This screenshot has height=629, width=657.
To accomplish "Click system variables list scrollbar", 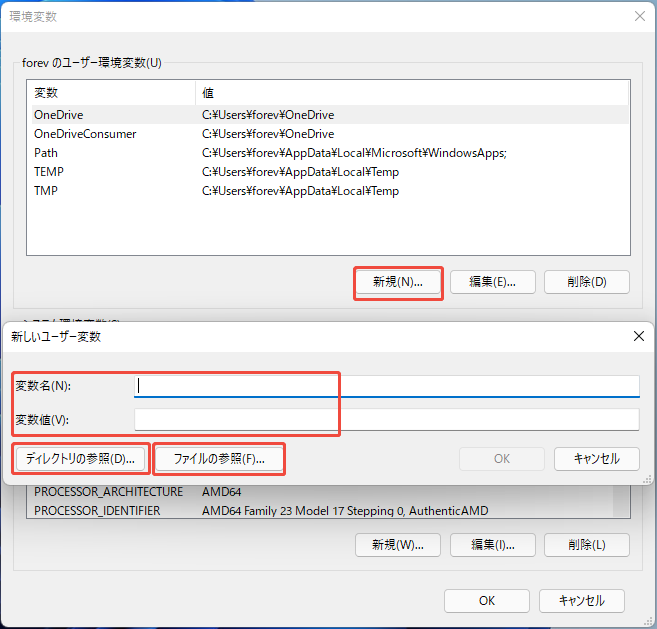I will click(x=621, y=501).
